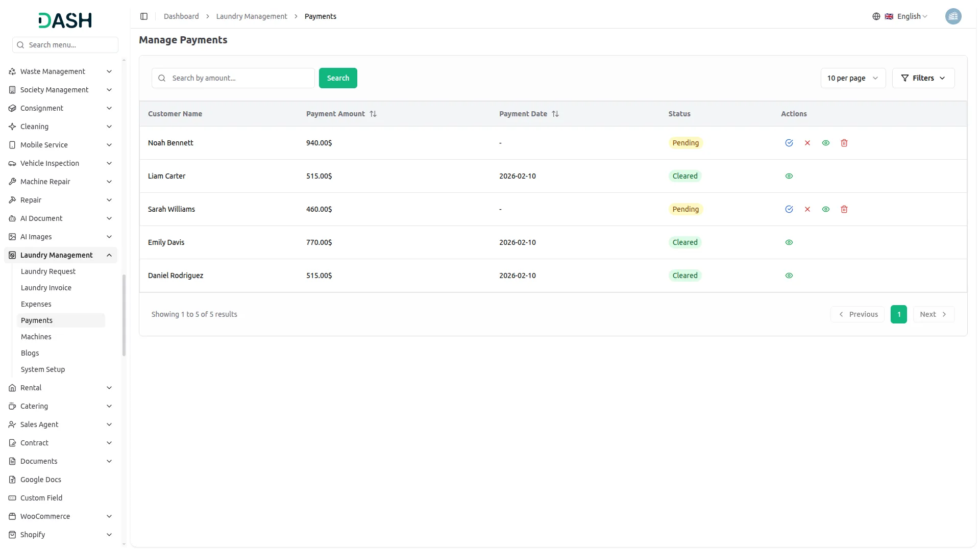
Task: Expand the Waste Management menu
Action: point(53,71)
